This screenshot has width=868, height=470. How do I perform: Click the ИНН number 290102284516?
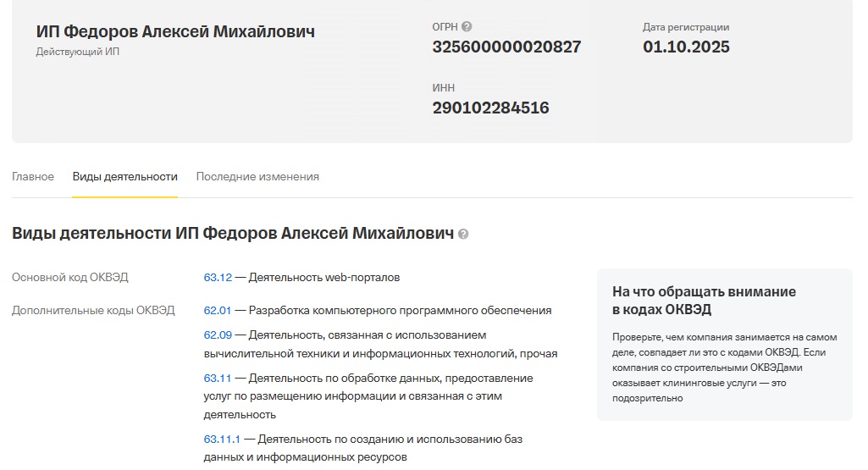[490, 108]
